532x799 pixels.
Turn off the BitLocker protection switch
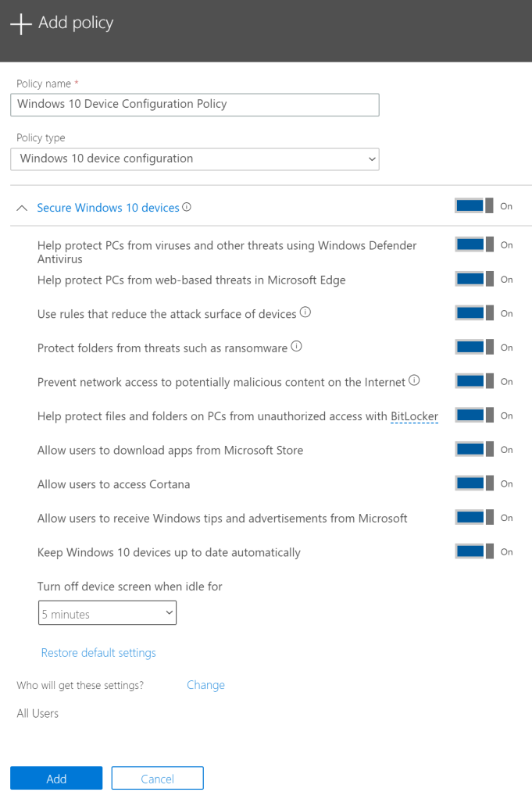[474, 416]
